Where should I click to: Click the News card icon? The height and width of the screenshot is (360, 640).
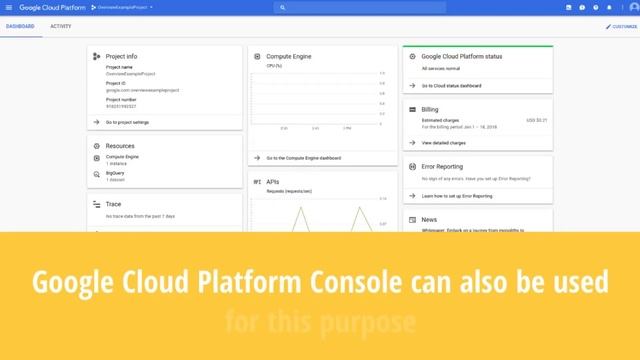412,220
